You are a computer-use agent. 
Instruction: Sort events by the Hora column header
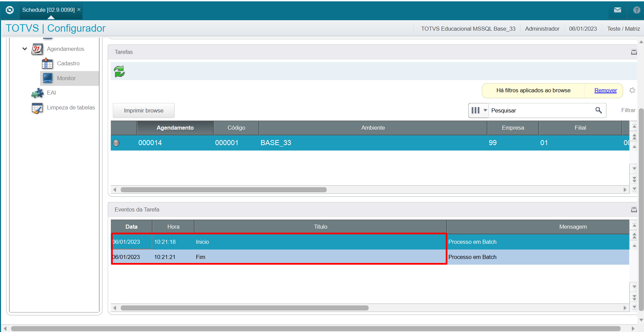click(x=173, y=227)
